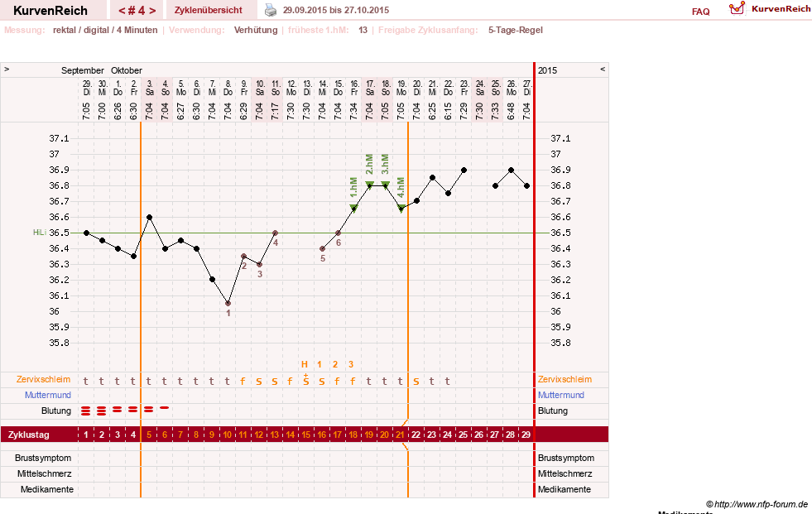Open the nfp-forum.de copyright link
The height and width of the screenshot is (514, 812).
[x=757, y=504]
